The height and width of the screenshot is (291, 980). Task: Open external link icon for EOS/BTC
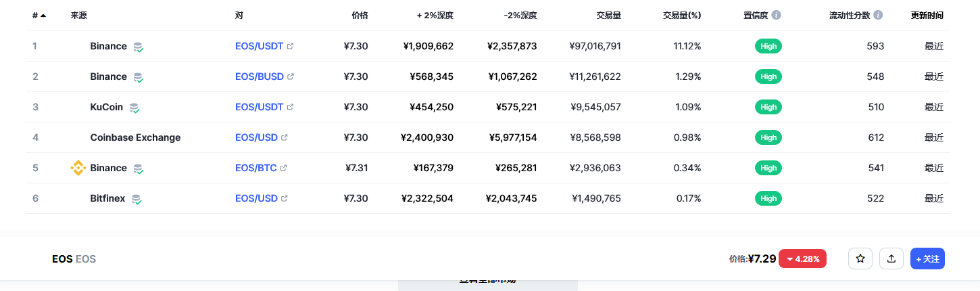[x=283, y=169]
